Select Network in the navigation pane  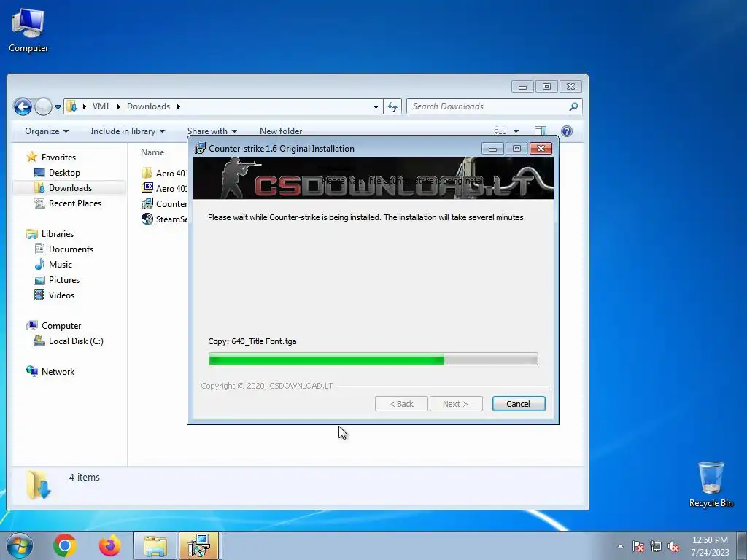pyautogui.click(x=50, y=371)
